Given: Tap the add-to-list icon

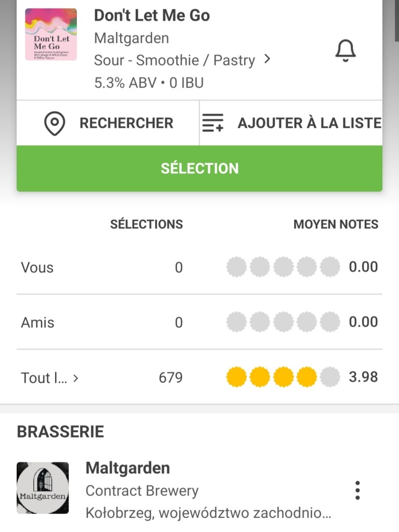Looking at the screenshot, I should pyautogui.click(x=212, y=123).
